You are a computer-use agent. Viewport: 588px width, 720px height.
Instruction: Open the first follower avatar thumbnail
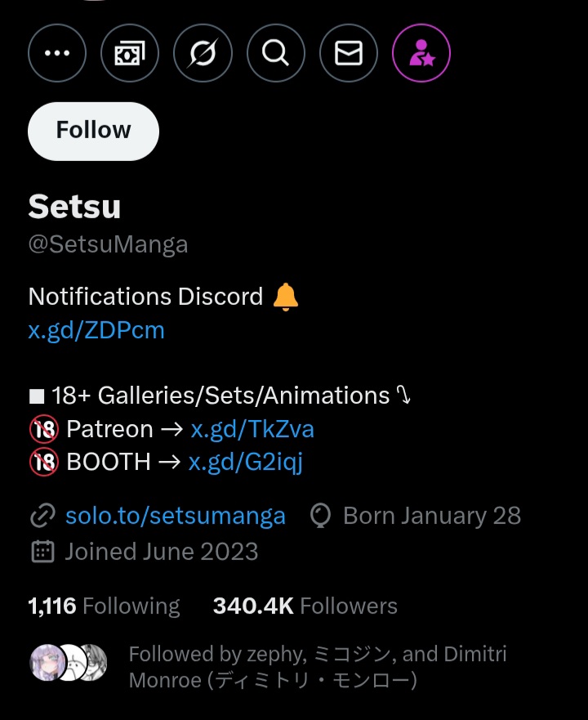click(47, 662)
